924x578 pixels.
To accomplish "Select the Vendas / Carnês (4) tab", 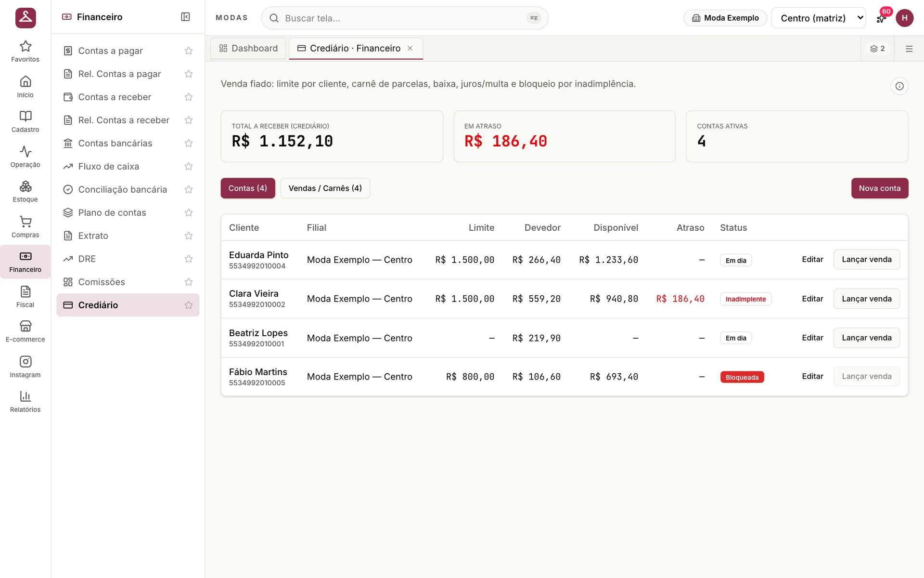I will coord(325,188).
